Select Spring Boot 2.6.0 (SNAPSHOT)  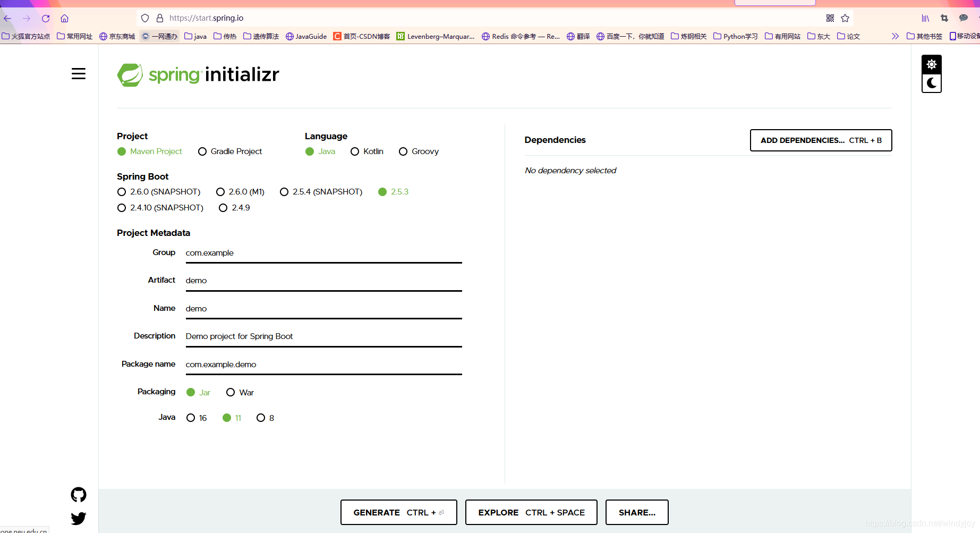tap(159, 192)
